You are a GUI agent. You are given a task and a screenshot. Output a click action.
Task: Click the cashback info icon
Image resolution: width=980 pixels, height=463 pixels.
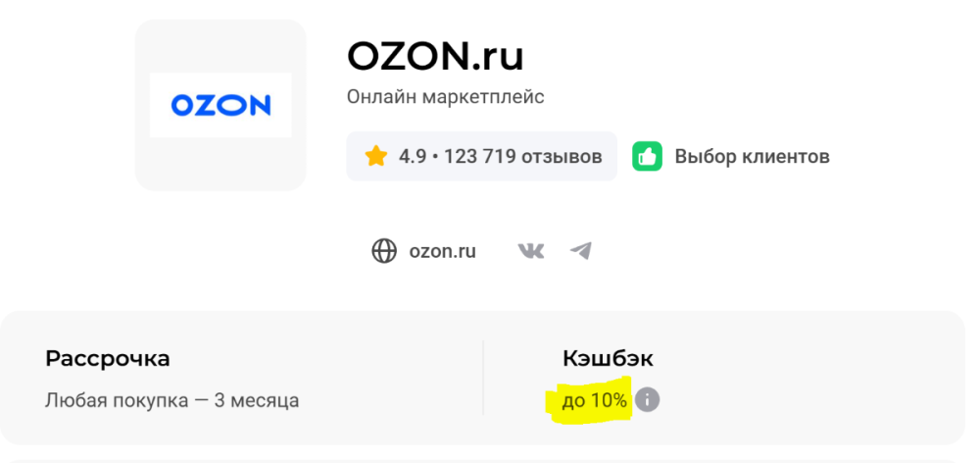(647, 400)
